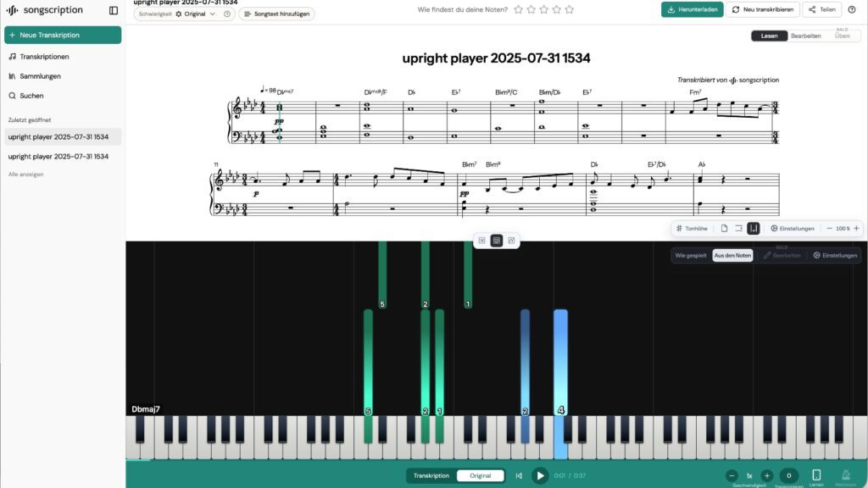Select the horizontal scroll layout icon
Image resolution: width=868 pixels, height=488 pixels.
pyautogui.click(x=738, y=229)
